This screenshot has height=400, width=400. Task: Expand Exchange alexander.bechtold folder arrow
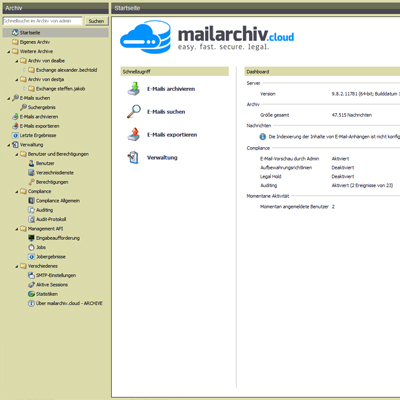pyautogui.click(x=25, y=70)
